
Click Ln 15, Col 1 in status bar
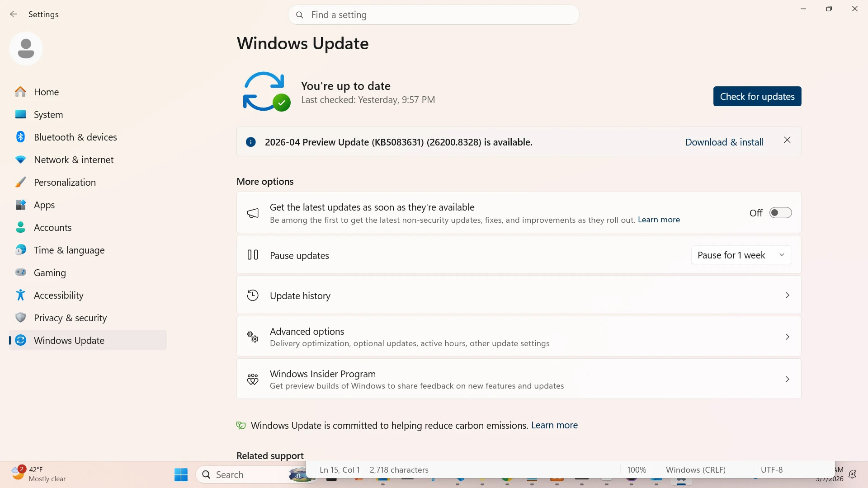click(x=340, y=470)
